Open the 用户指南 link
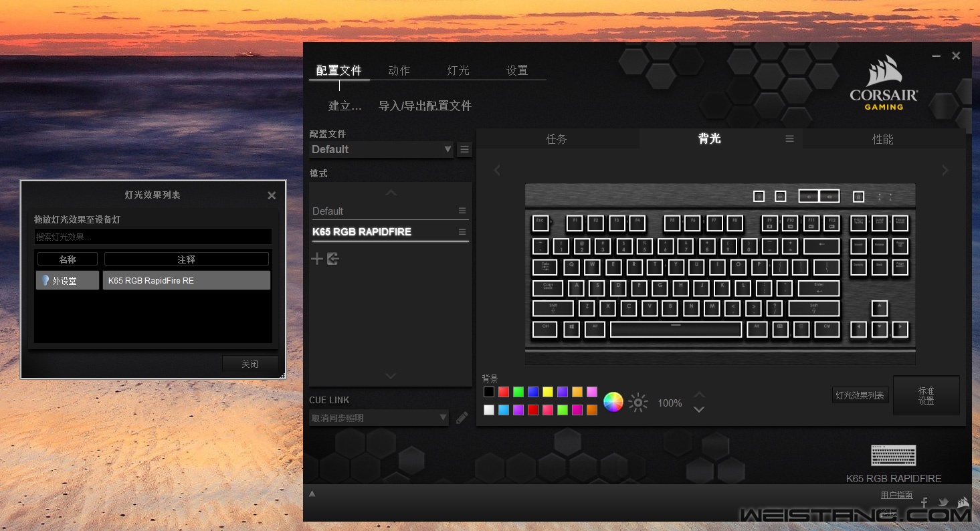This screenshot has height=531, width=980. click(896, 495)
